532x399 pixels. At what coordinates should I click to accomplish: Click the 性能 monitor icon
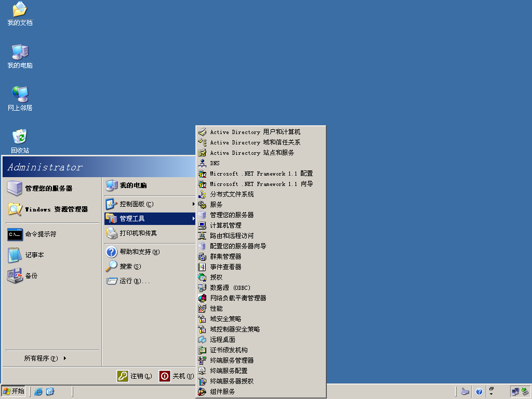pos(202,309)
